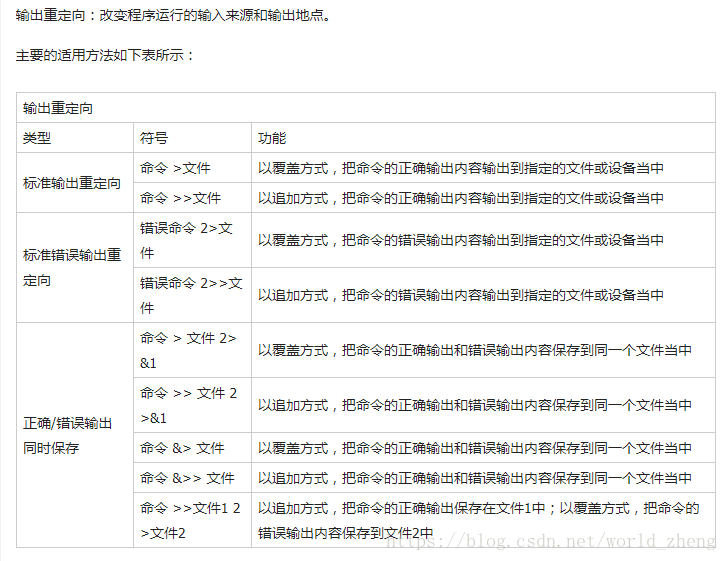This screenshot has height=561, width=727.
Task: Click the symbol cell '命令 >>文件'
Action: coord(192,198)
